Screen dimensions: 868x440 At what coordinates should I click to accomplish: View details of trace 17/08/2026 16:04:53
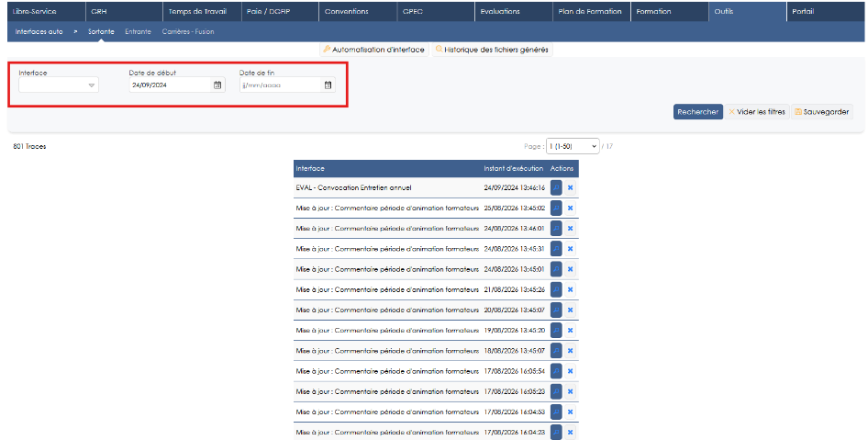[556, 412]
